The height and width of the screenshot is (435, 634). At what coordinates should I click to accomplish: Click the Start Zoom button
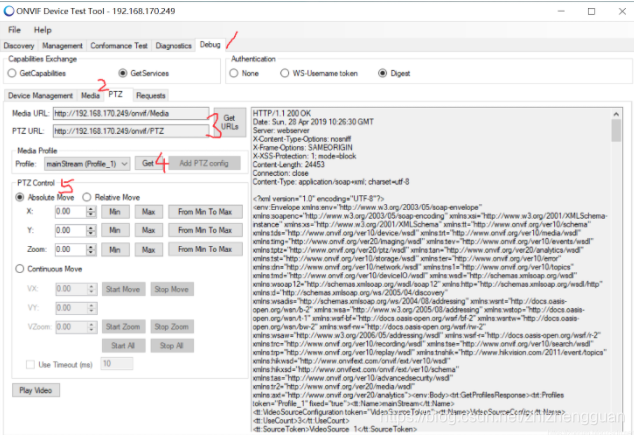(123, 326)
